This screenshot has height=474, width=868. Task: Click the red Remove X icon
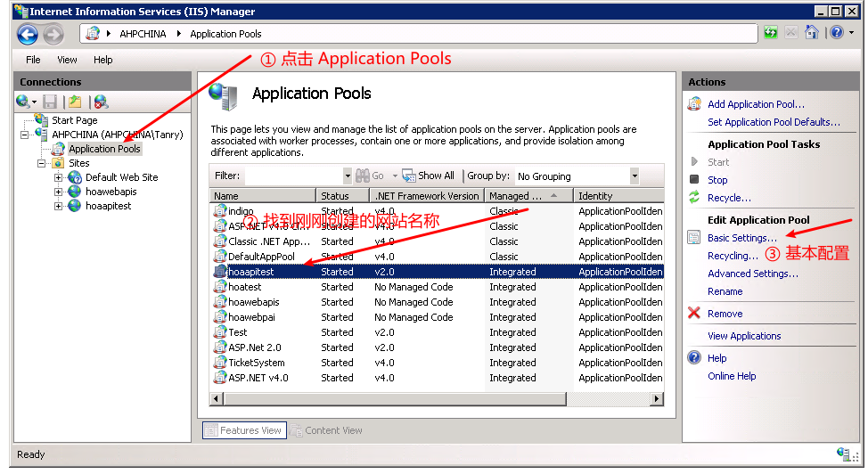coord(695,314)
